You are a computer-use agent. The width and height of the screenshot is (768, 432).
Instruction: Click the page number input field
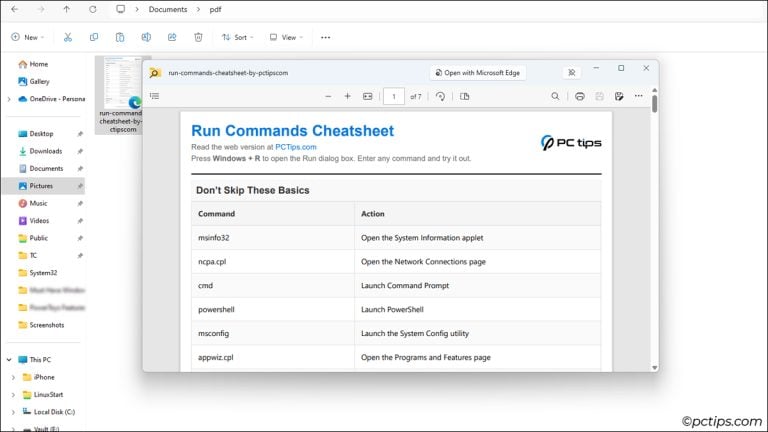click(394, 96)
